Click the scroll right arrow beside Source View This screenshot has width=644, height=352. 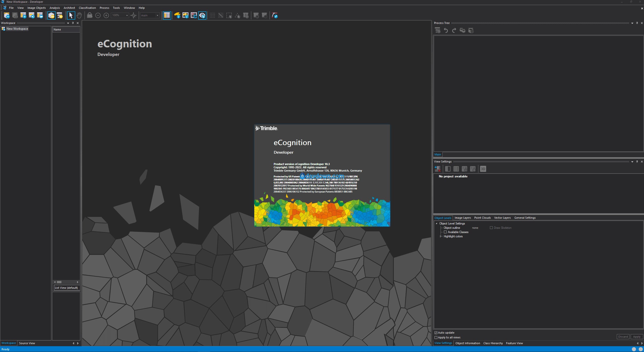[x=78, y=343]
